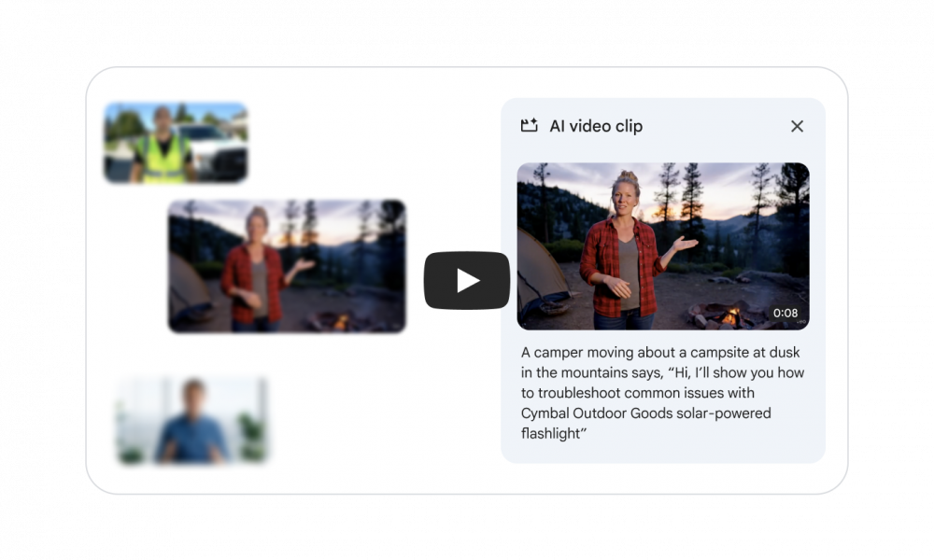Click the video prompt description text
Viewport: 934px width, 560px height.
pos(662,393)
